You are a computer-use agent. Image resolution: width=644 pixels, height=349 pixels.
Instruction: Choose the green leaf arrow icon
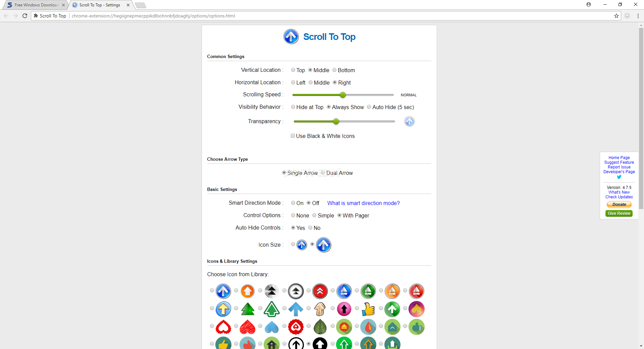click(x=320, y=327)
